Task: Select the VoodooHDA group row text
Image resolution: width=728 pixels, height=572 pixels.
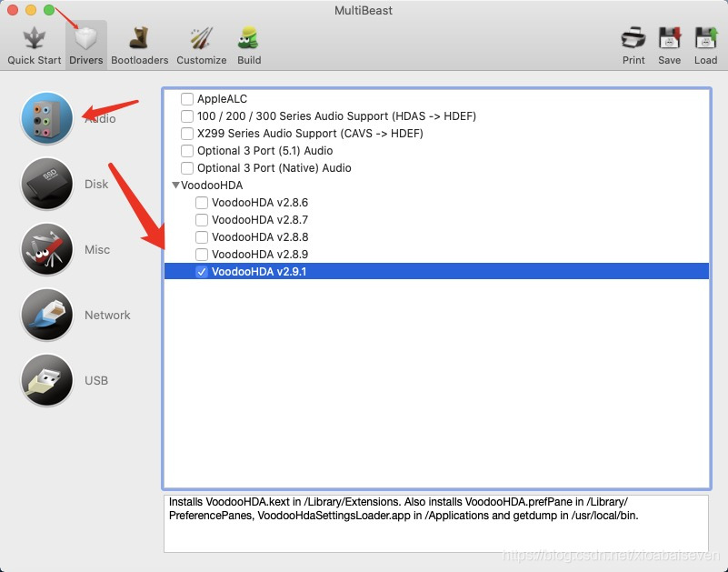Action: pyautogui.click(x=212, y=186)
